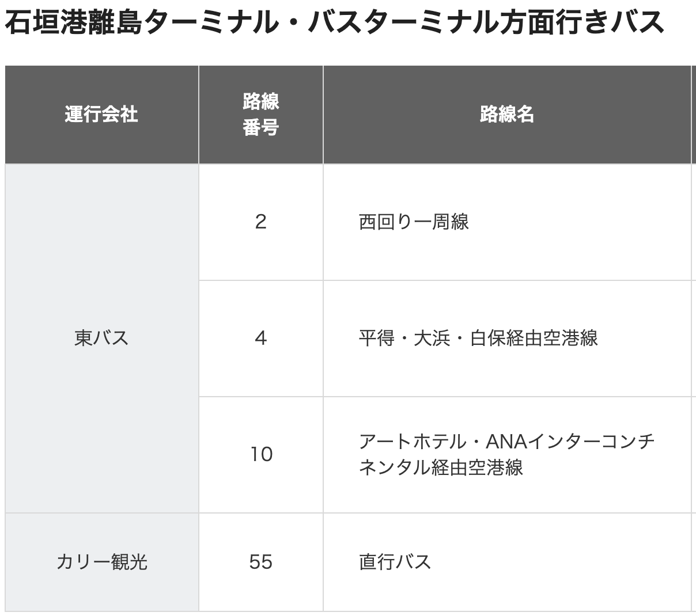Select the 運行会社 column header
This screenshot has height=616, width=696.
point(101,115)
